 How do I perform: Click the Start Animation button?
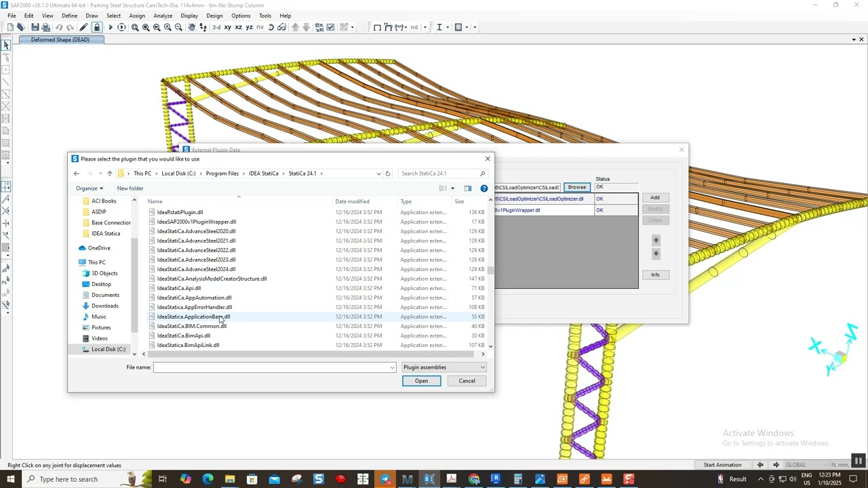[722, 465]
